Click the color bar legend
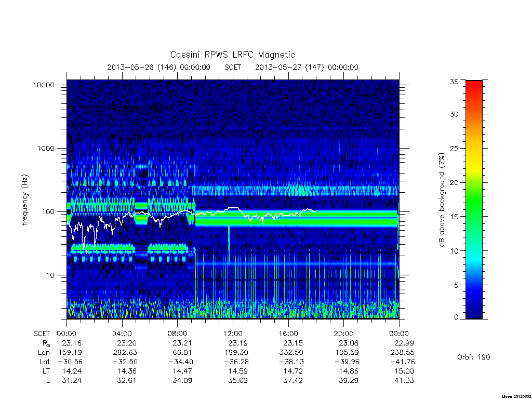 pyautogui.click(x=474, y=199)
